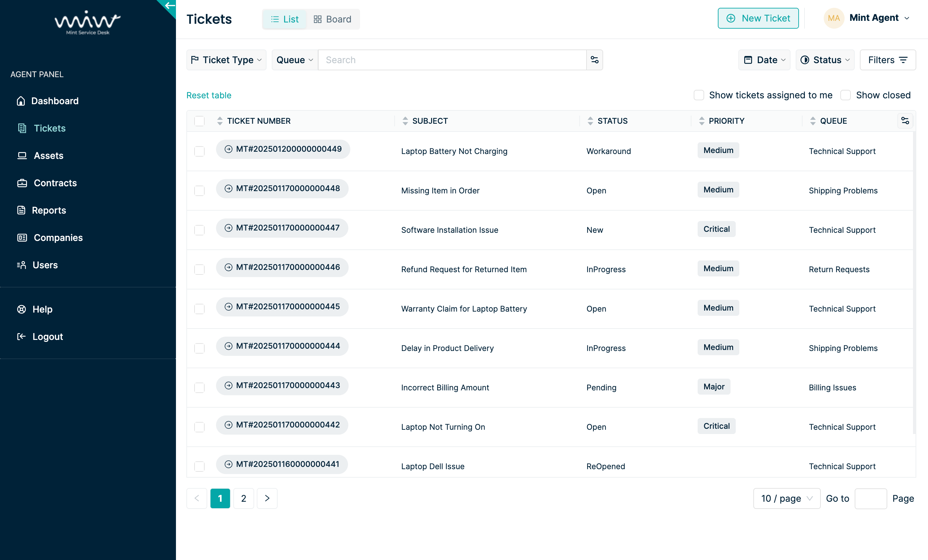
Task: Sort by Status column arrows
Action: (590, 121)
